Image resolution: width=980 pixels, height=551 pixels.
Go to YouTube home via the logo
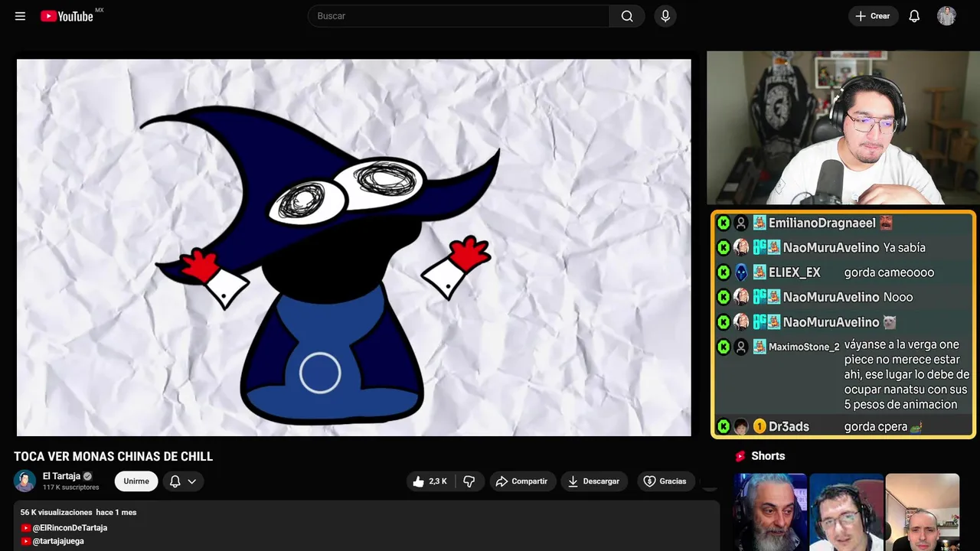[67, 16]
